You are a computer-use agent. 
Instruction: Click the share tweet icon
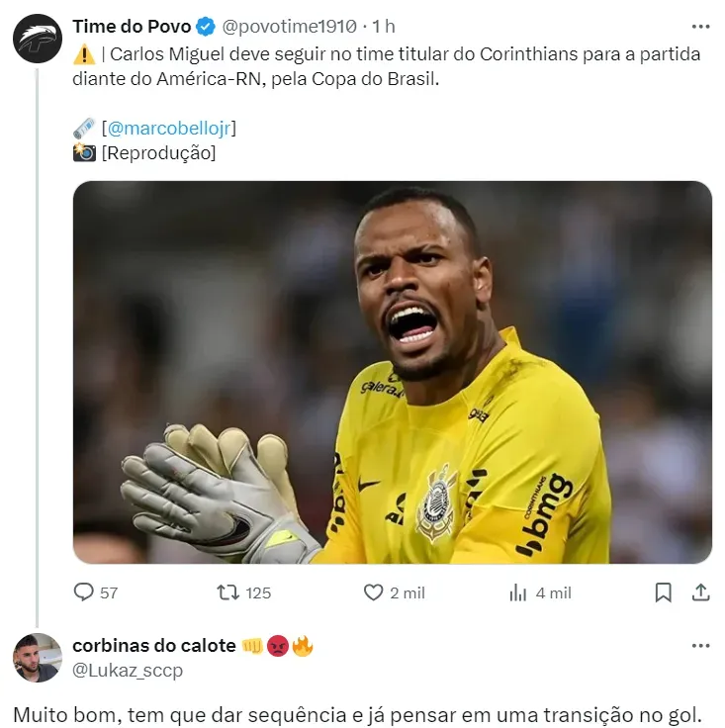(700, 591)
